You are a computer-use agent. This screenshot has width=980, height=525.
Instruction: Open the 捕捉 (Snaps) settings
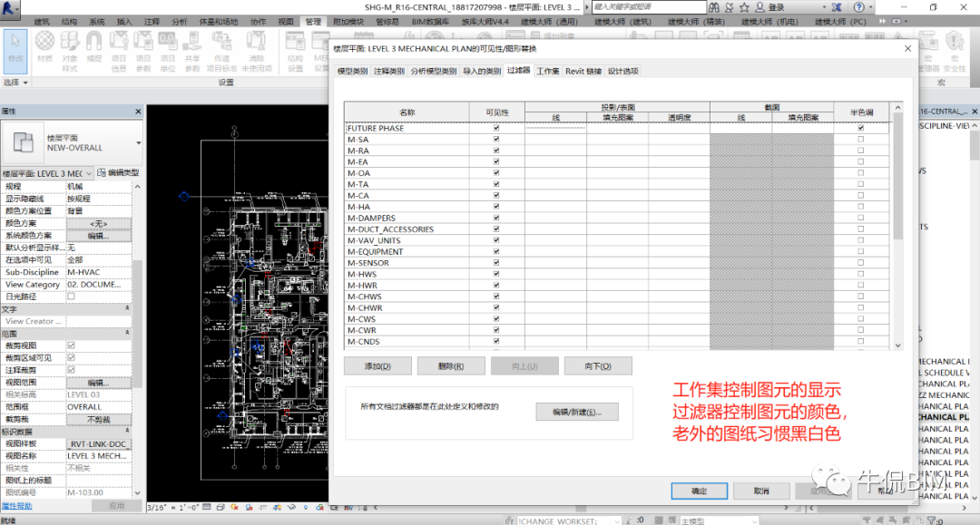(x=93, y=47)
